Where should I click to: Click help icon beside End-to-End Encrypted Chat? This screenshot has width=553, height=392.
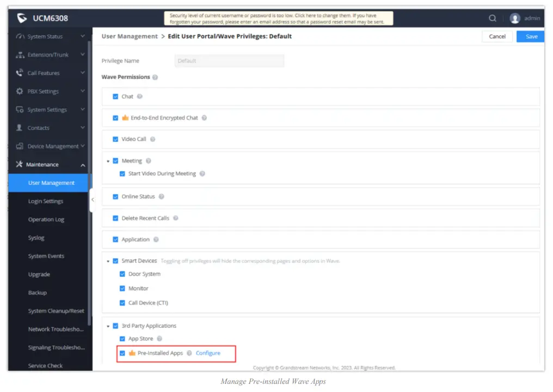tap(204, 118)
